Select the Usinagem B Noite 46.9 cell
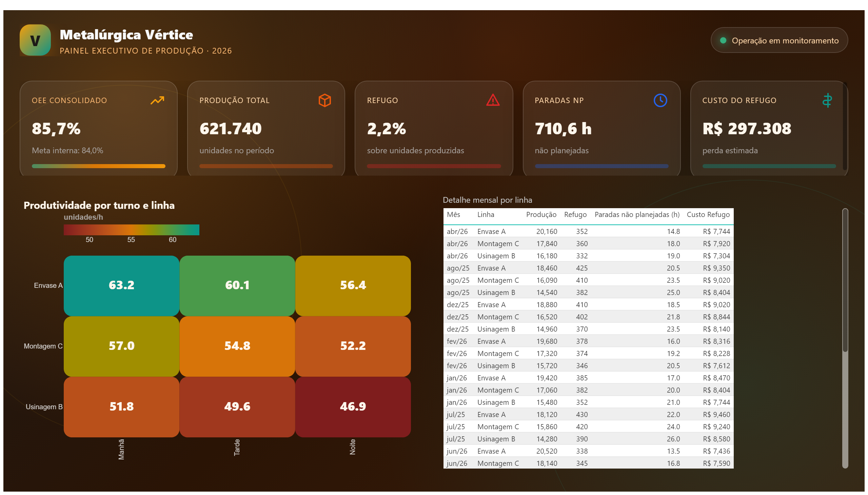This screenshot has height=495, width=868. [x=353, y=407]
